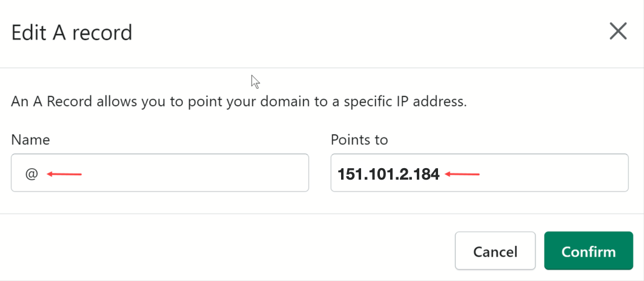Click the "Points to" field label
The height and width of the screenshot is (281, 644).
coord(359,140)
